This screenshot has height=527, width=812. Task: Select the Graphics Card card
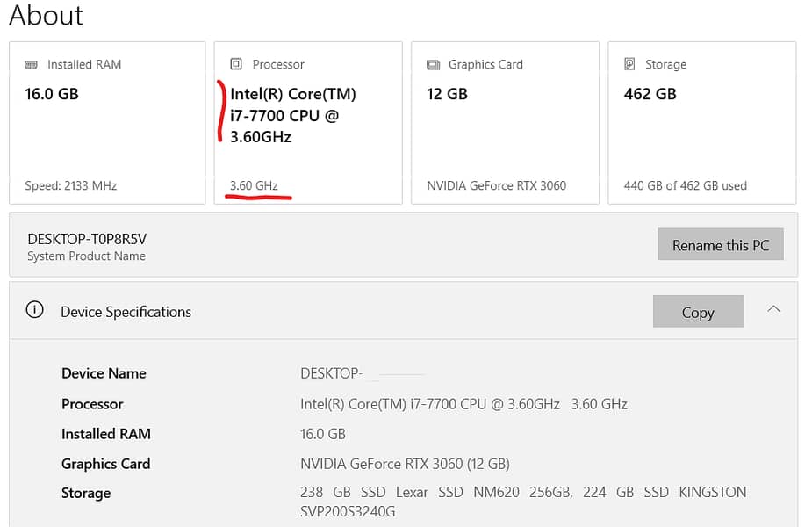(505, 123)
